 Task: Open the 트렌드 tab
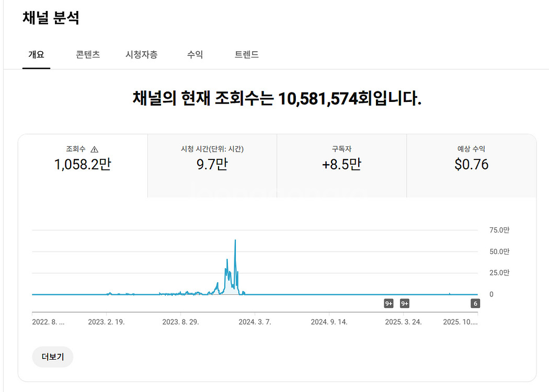pyautogui.click(x=247, y=54)
